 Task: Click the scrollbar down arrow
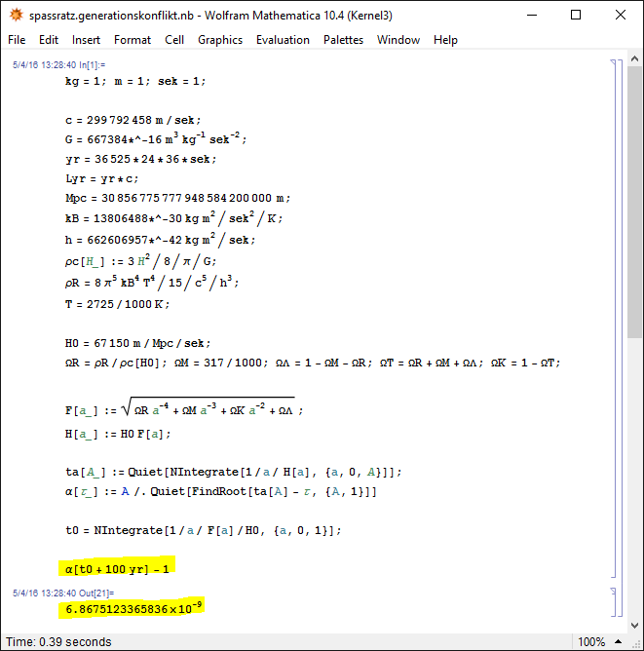634,626
